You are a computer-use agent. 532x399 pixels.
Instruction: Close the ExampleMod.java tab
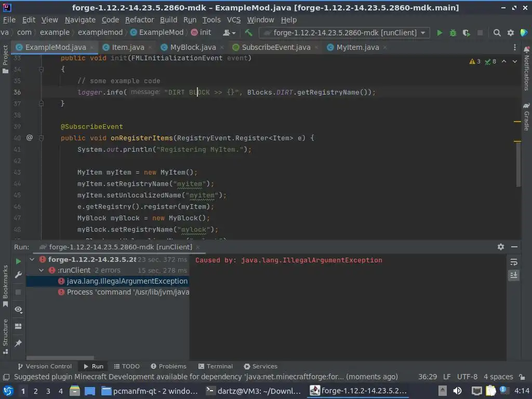click(92, 47)
